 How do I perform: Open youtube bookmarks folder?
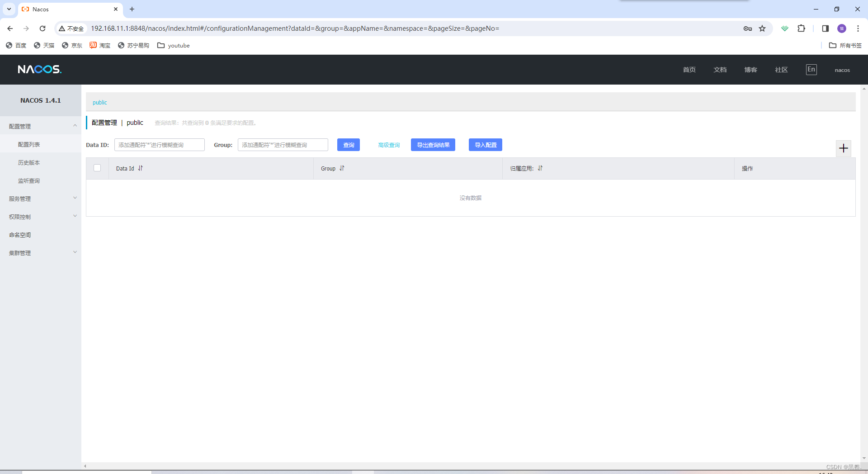point(174,45)
